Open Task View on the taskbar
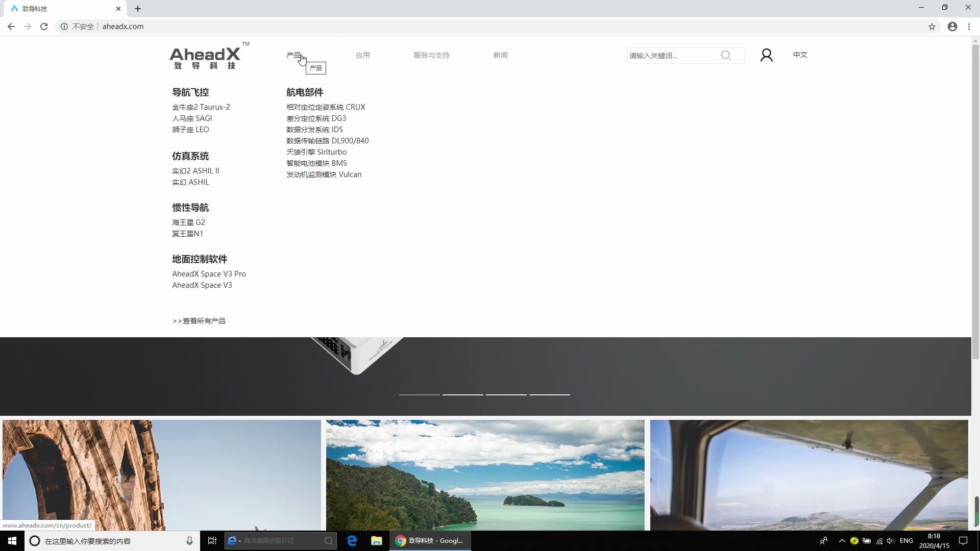Viewport: 980px width, 551px height. pyautogui.click(x=212, y=541)
